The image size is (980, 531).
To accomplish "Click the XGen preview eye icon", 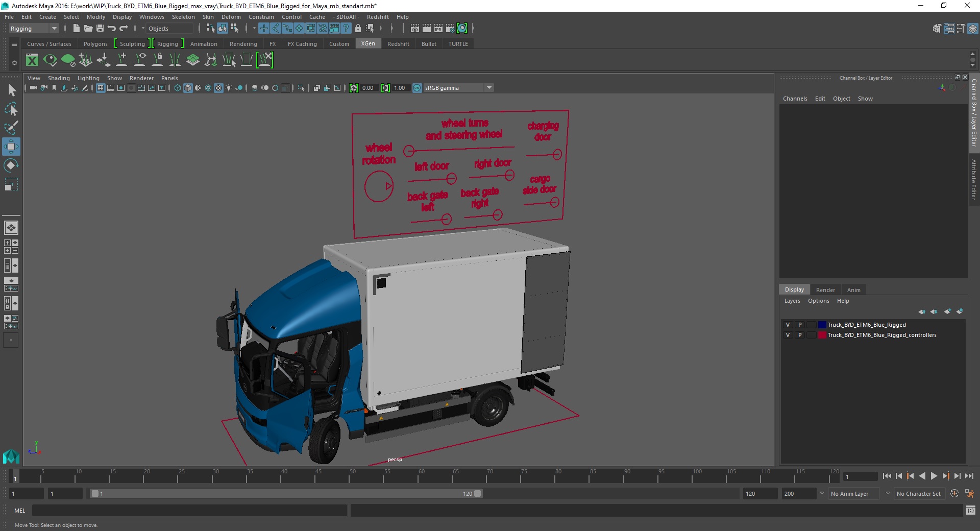I will (x=50, y=60).
